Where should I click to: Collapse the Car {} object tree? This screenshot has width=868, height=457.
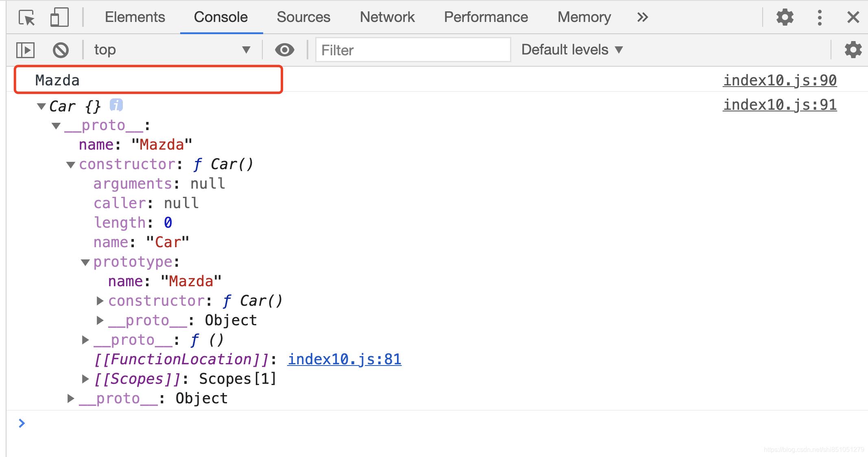coord(41,107)
